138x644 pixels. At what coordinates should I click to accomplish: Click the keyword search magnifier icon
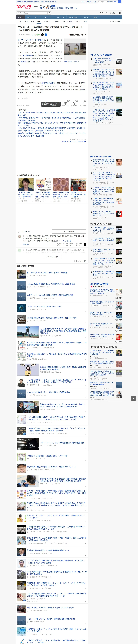[49, 13]
